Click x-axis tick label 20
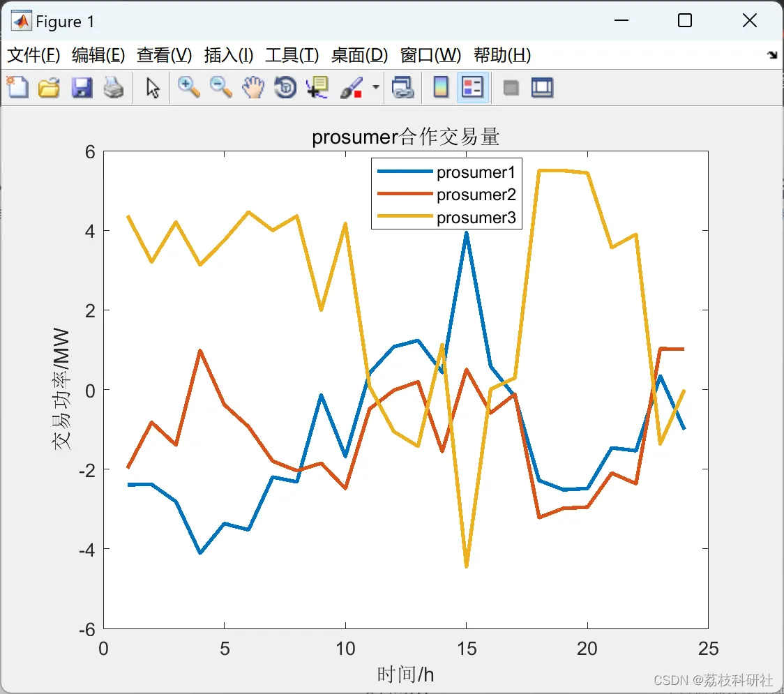 pyautogui.click(x=587, y=649)
